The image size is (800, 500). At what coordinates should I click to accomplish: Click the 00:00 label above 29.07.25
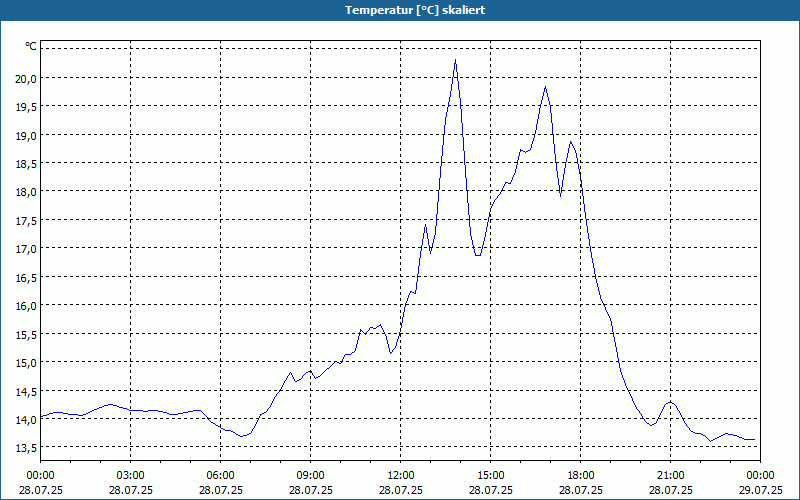coord(760,476)
